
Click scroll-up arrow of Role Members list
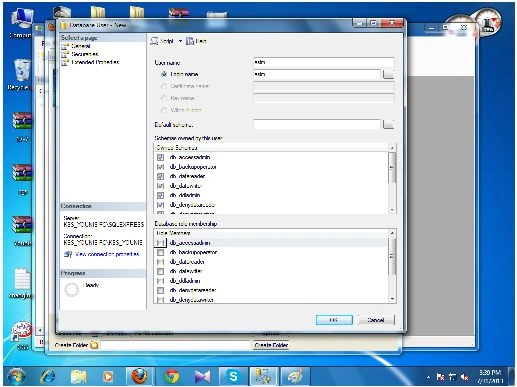coord(392,233)
